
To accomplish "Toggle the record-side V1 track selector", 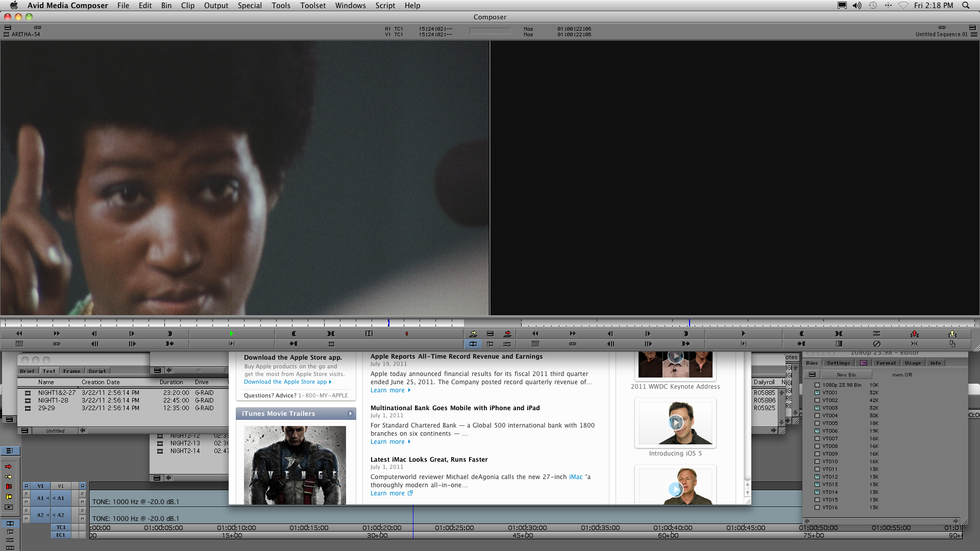I will pyautogui.click(x=61, y=486).
